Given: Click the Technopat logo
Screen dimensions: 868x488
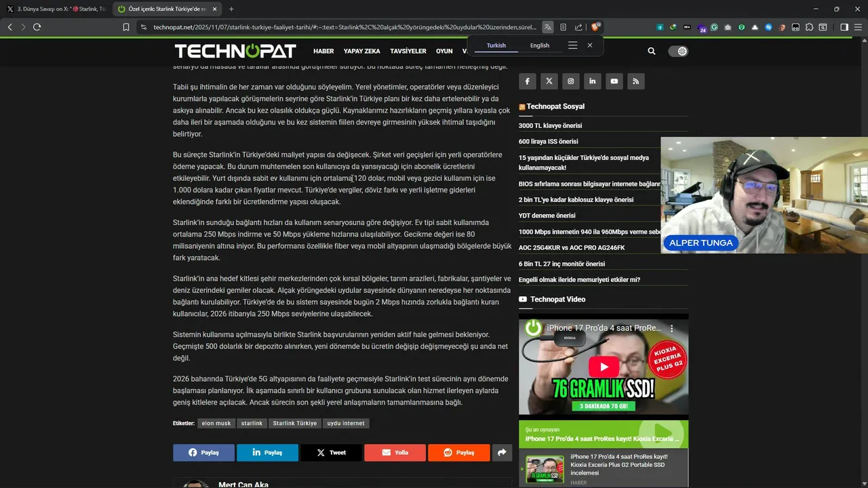Looking at the screenshot, I should tap(235, 51).
